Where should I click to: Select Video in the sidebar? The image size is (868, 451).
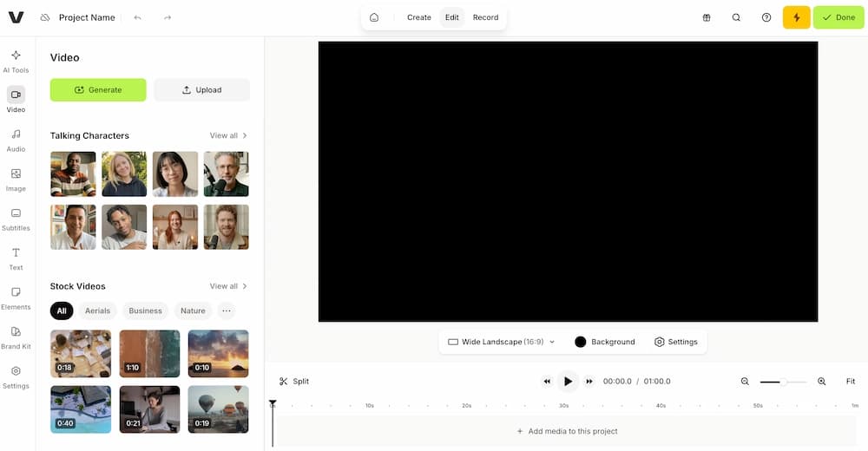click(16, 100)
